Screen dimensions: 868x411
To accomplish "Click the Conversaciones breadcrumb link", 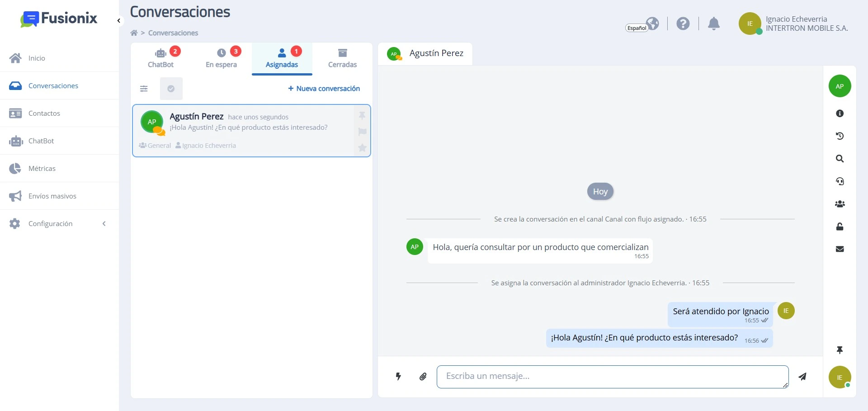I will [173, 33].
